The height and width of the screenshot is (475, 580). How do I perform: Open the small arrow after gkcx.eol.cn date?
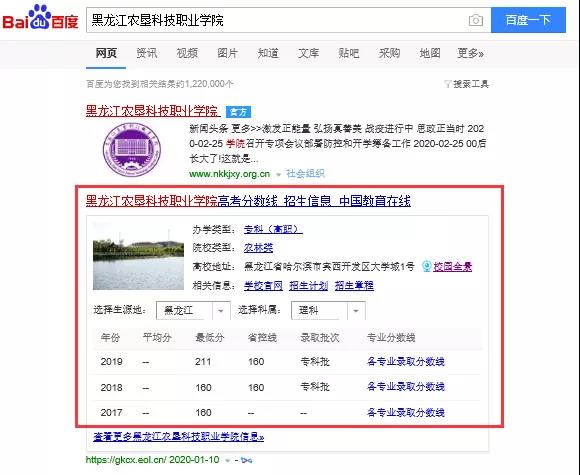click(x=228, y=460)
